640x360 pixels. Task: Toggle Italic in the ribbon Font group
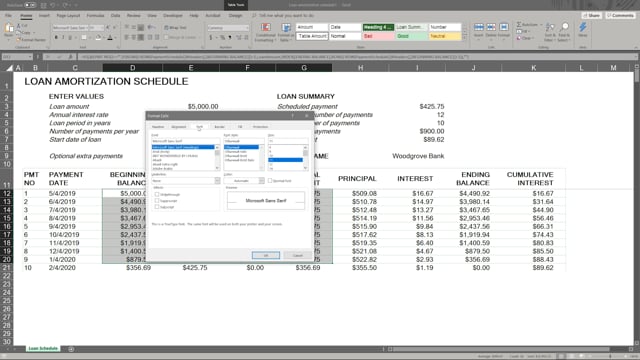point(63,38)
